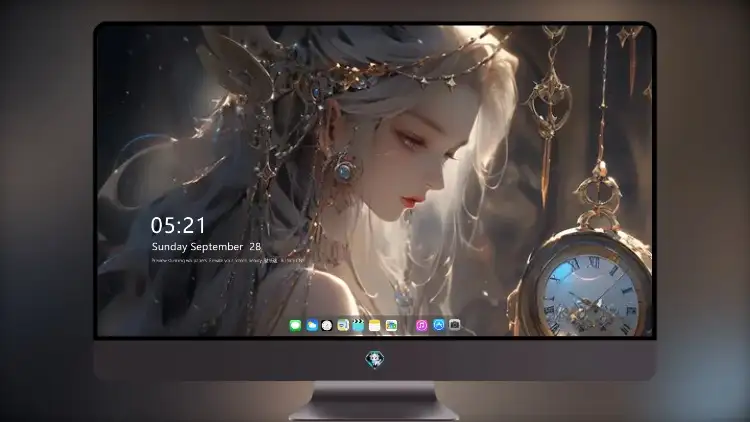
Task: Launch the Clock app from the dock
Action: (327, 326)
